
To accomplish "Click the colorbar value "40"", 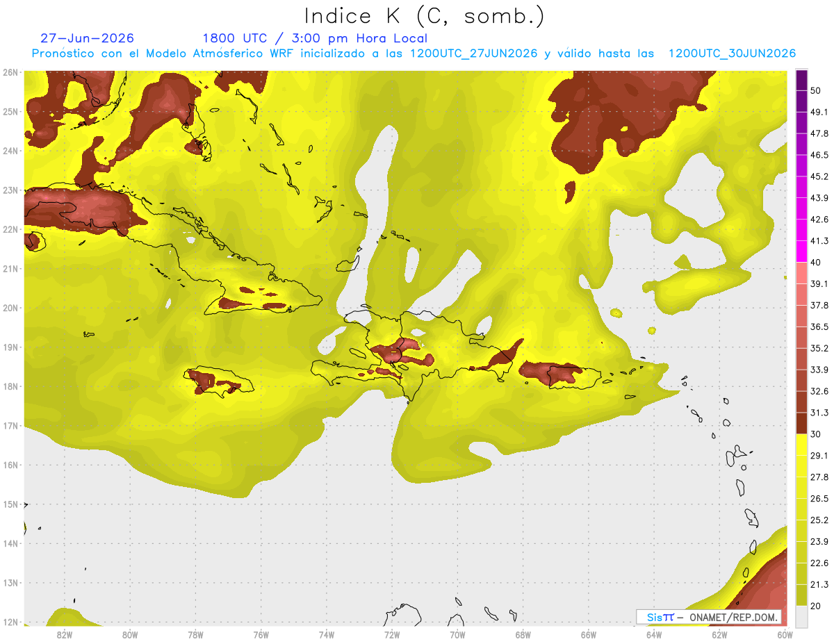I will point(815,263).
